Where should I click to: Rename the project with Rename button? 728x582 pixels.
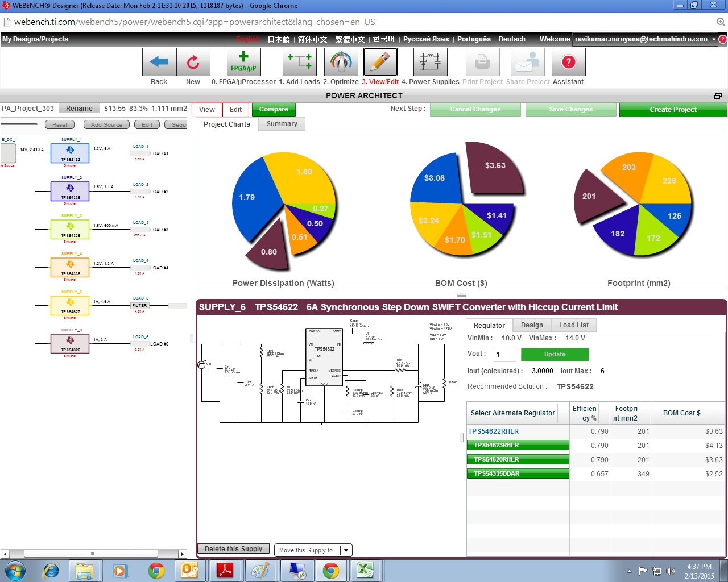(79, 109)
